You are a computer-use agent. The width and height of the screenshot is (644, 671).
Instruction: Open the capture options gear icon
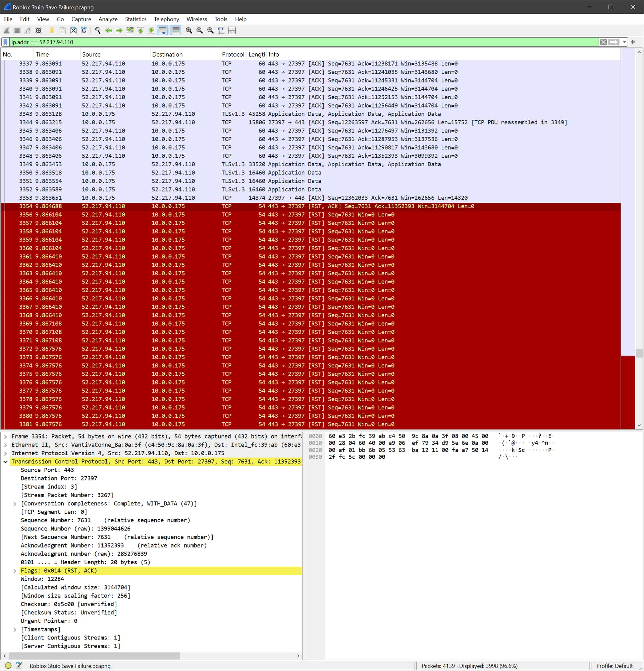[38, 31]
